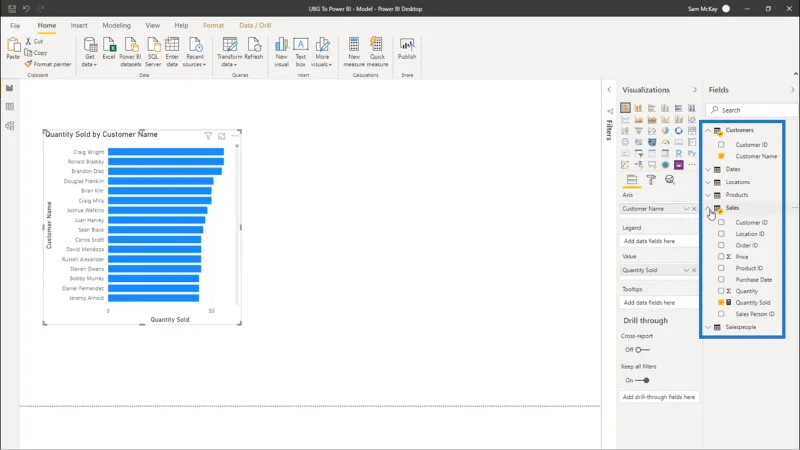Select the stacked bar chart visualization

coord(626,108)
